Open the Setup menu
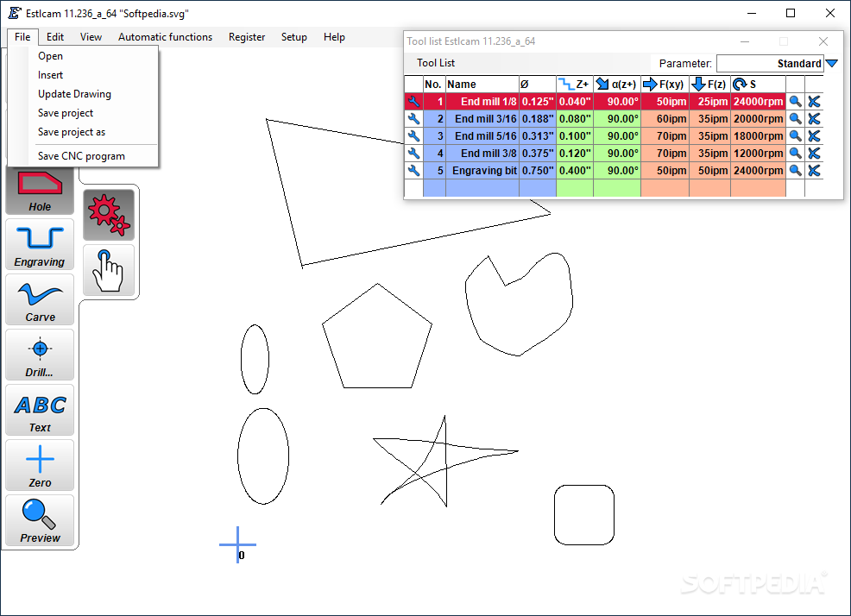The height and width of the screenshot is (616, 851). pyautogui.click(x=293, y=37)
